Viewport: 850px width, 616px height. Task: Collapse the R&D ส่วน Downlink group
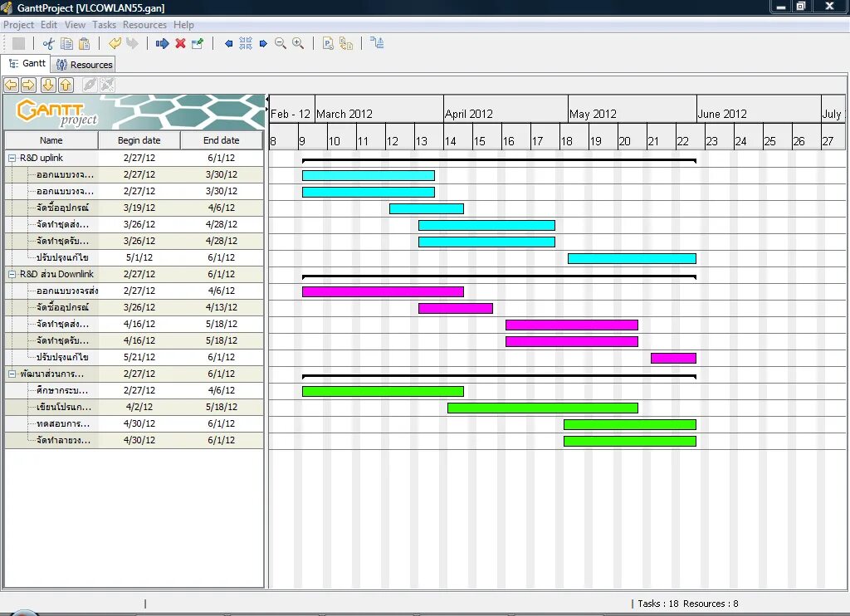[x=12, y=275]
